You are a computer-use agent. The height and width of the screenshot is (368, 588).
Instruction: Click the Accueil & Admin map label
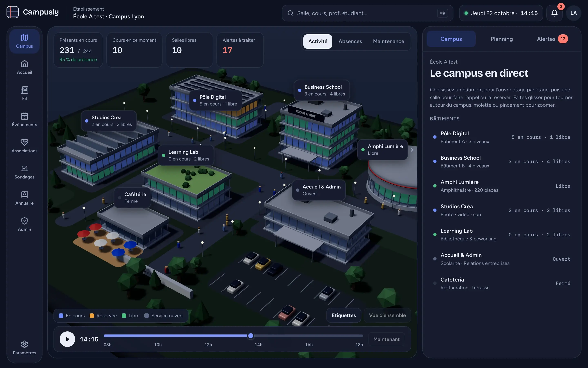(319, 190)
